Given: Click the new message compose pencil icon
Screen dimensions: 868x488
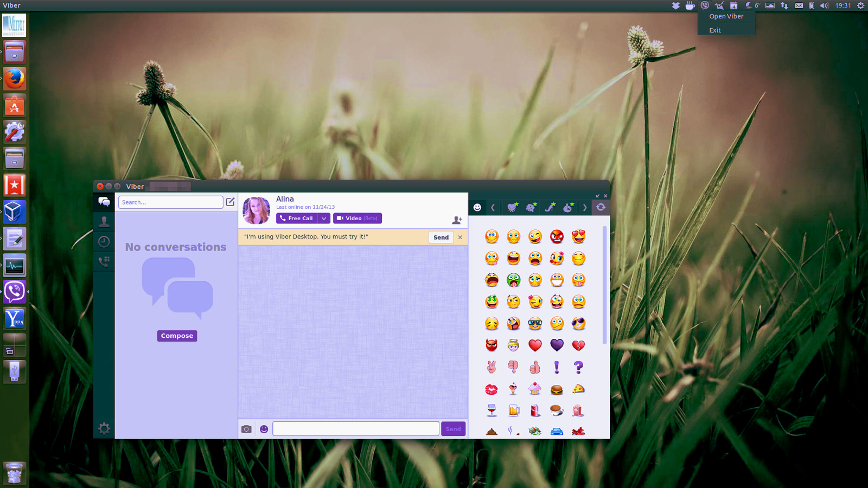Looking at the screenshot, I should 231,202.
